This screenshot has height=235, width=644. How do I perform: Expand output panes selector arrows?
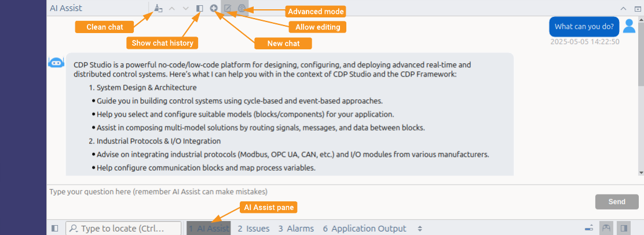420,229
